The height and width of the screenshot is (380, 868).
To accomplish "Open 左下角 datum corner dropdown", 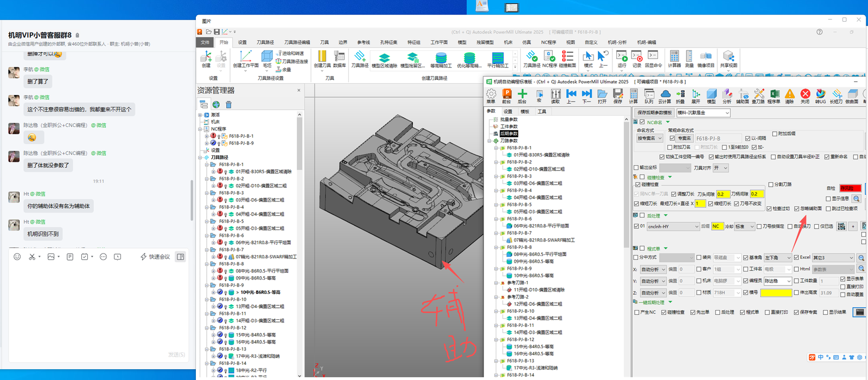I will click(778, 258).
